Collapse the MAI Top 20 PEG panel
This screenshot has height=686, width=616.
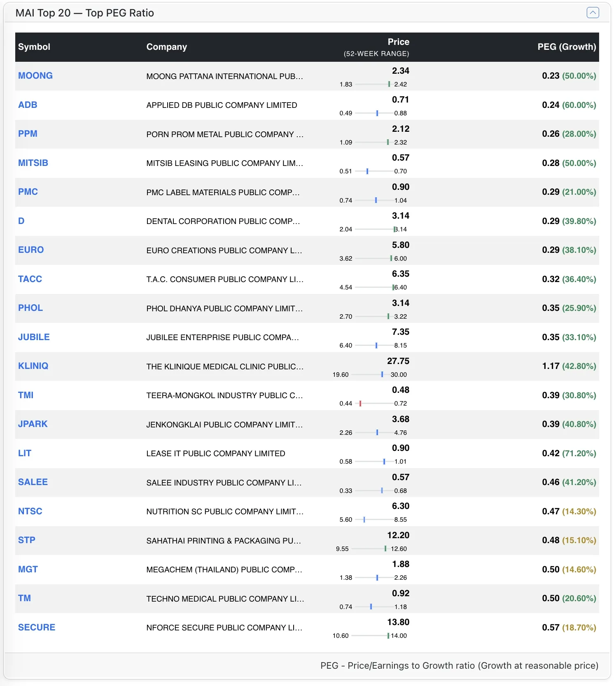(x=593, y=13)
